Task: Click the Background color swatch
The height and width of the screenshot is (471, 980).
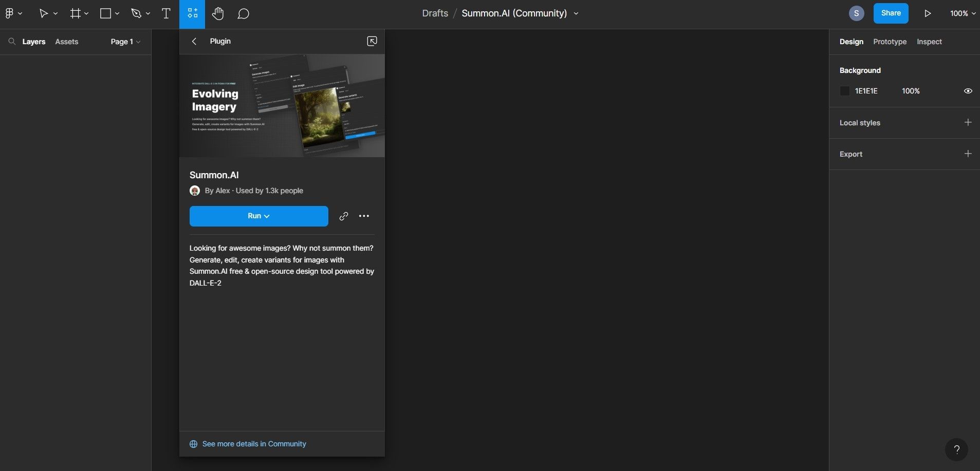Action: pyautogui.click(x=845, y=91)
